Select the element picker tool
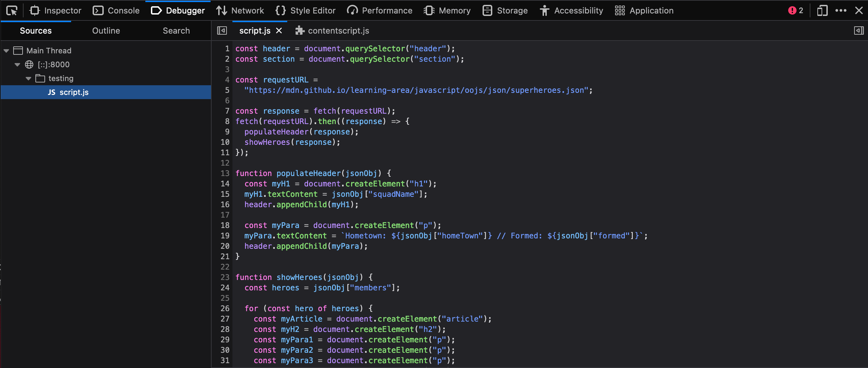The height and width of the screenshot is (368, 868). click(x=11, y=10)
